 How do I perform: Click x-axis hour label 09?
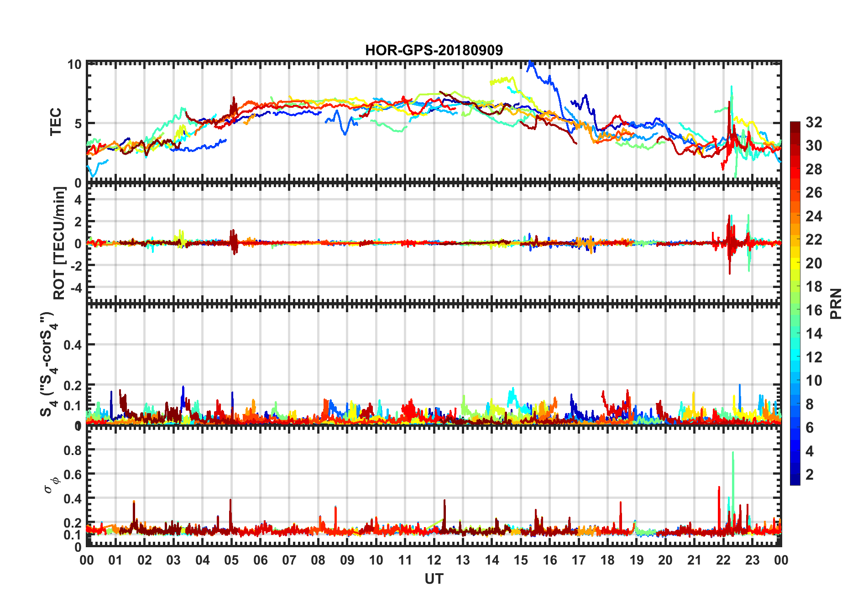[x=347, y=560]
